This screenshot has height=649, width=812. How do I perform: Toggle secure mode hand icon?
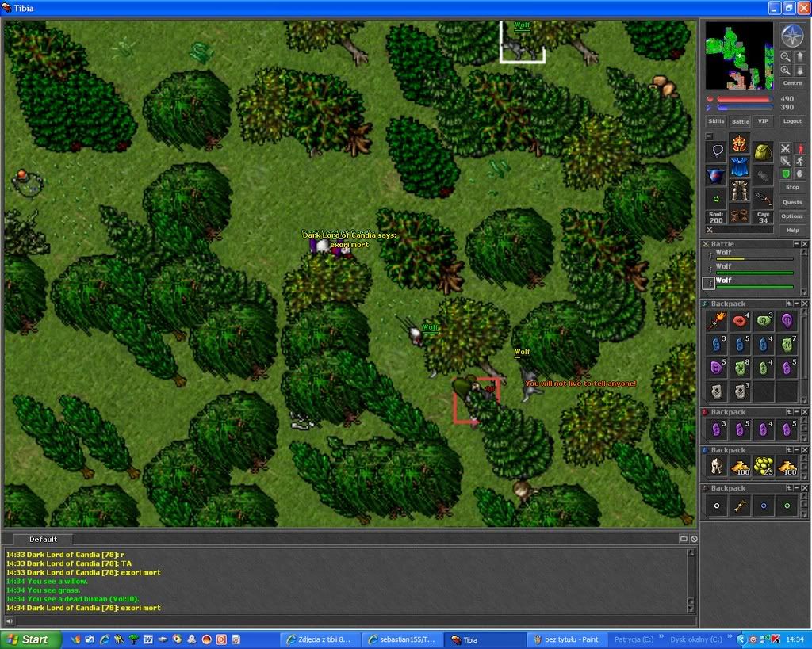[799, 174]
